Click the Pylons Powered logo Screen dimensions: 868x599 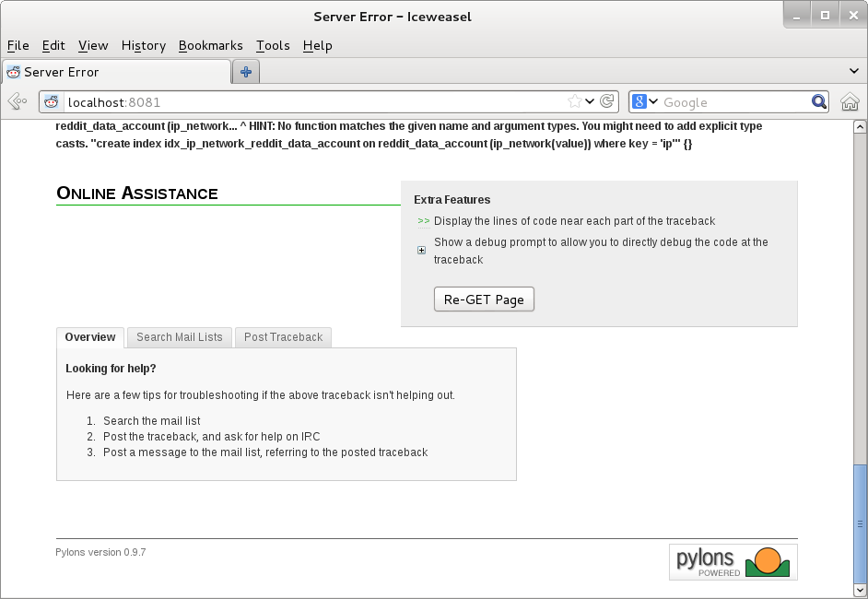(733, 561)
